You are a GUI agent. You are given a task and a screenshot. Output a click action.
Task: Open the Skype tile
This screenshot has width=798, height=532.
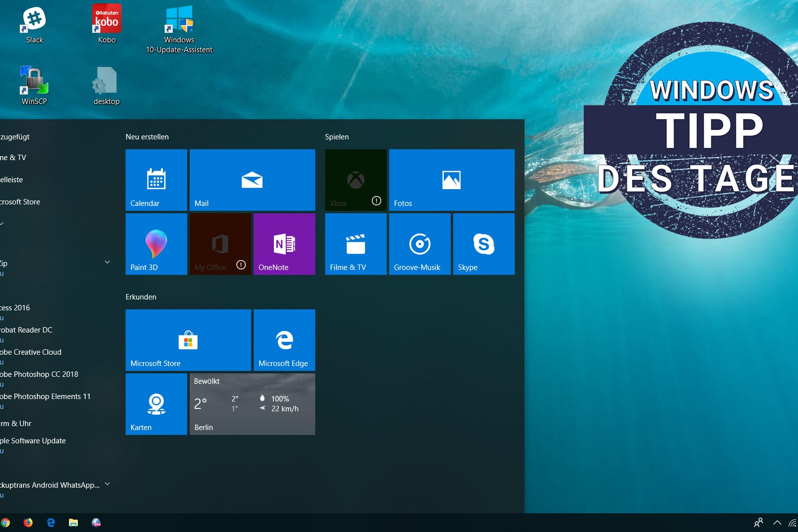(484, 244)
